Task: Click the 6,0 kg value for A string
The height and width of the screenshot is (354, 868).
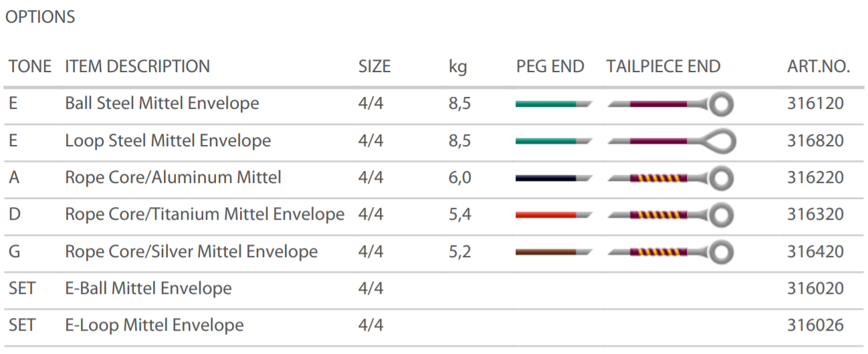Action: pyautogui.click(x=459, y=178)
